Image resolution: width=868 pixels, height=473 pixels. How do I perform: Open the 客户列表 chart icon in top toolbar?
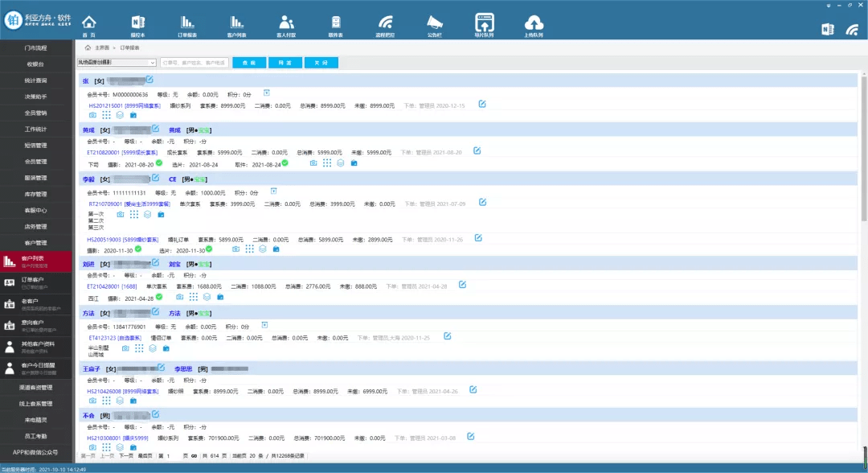(236, 26)
